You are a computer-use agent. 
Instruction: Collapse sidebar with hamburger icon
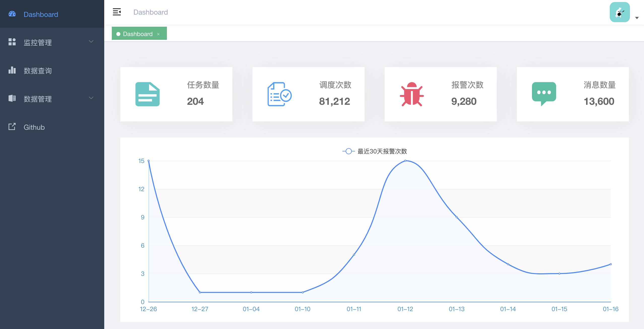click(117, 12)
